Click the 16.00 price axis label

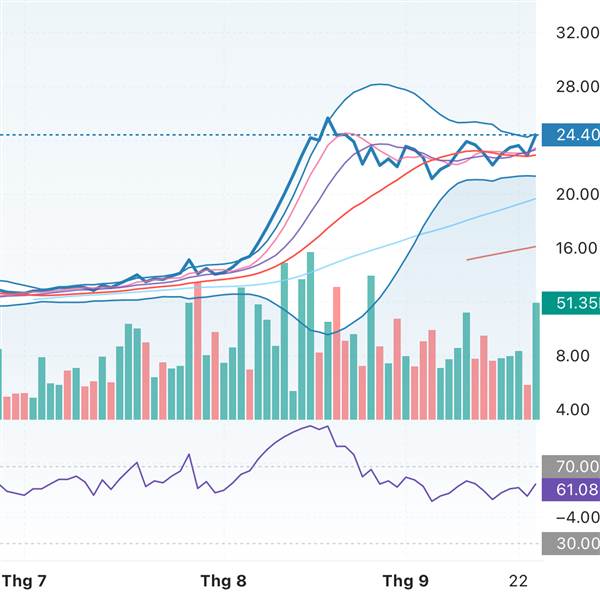pos(575,248)
